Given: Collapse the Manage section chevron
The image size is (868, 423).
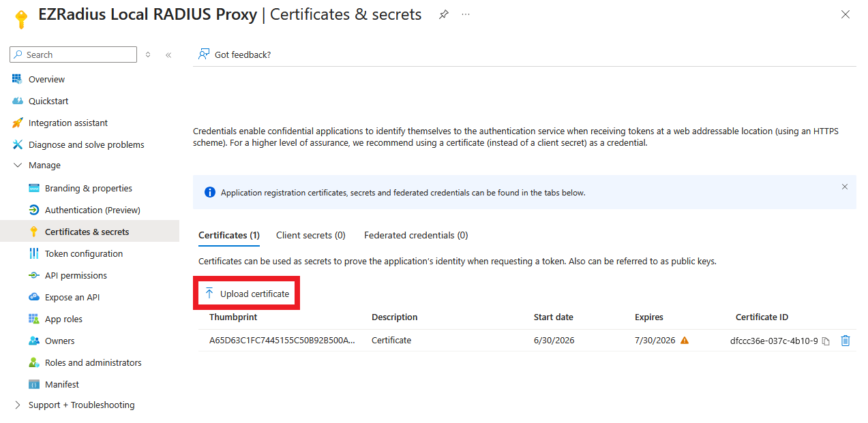Looking at the screenshot, I should [18, 165].
